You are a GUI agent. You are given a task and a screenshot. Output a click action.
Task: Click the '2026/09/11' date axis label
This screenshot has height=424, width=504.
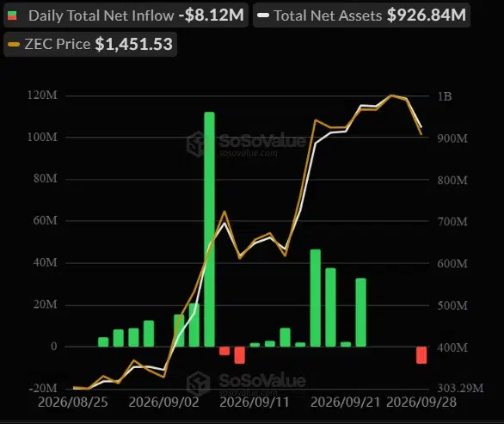(x=255, y=402)
